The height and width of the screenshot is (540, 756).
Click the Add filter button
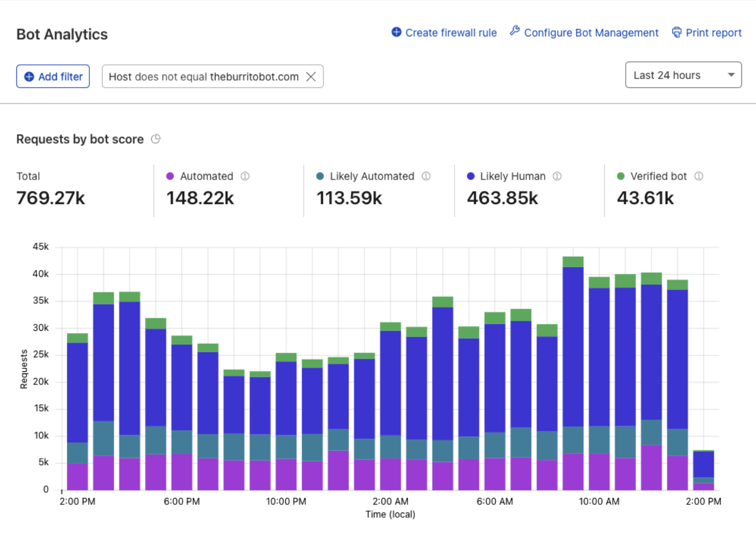pos(53,77)
